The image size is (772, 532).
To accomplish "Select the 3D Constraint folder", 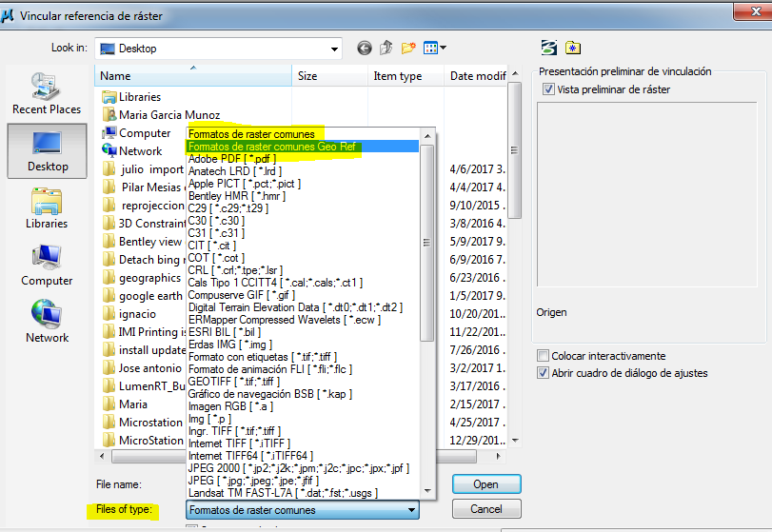I will click(x=144, y=224).
